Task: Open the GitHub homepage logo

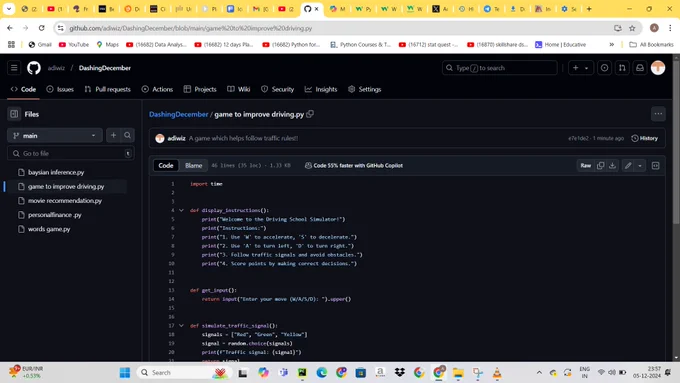Action: (x=34, y=68)
